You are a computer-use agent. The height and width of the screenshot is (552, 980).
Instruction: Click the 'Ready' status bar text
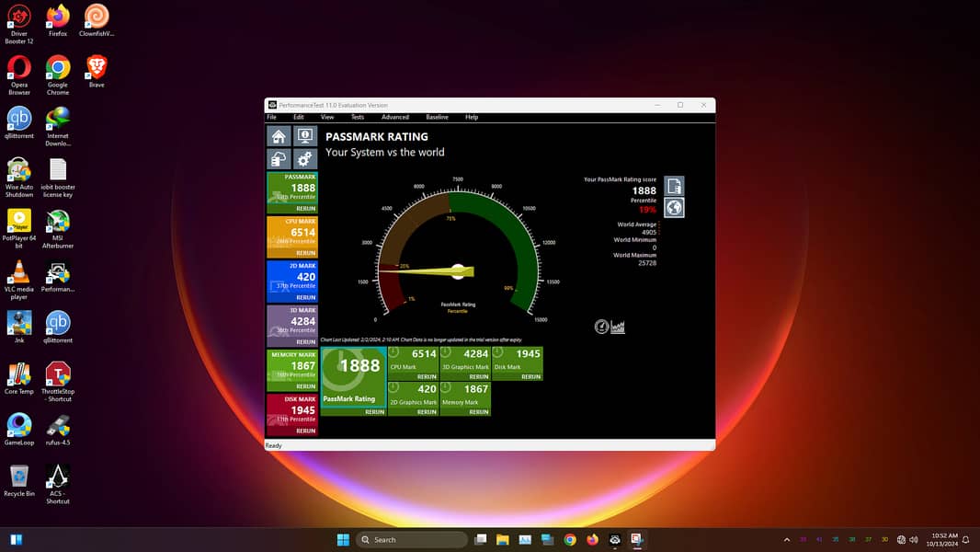tap(273, 445)
